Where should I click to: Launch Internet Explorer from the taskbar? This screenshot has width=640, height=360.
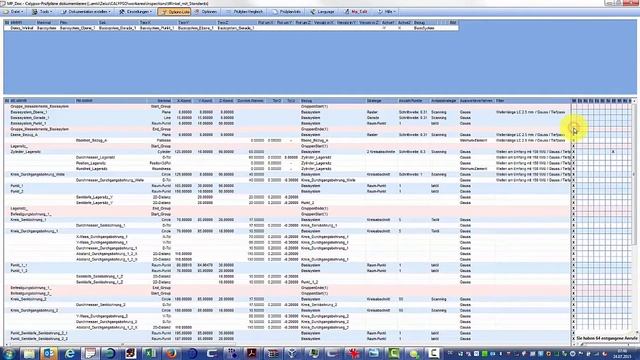[x=70, y=353]
